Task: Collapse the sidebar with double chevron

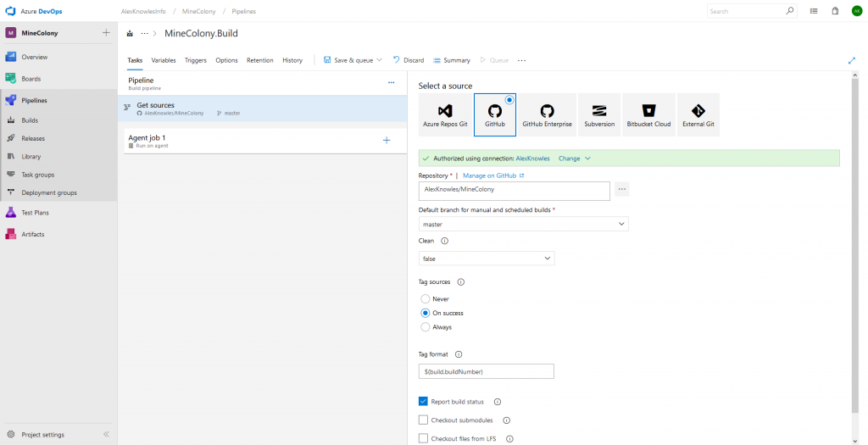Action: click(x=106, y=435)
